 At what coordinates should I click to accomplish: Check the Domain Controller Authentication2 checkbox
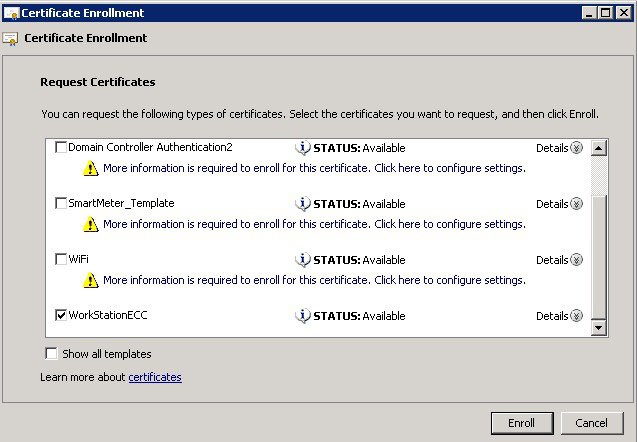pos(61,147)
